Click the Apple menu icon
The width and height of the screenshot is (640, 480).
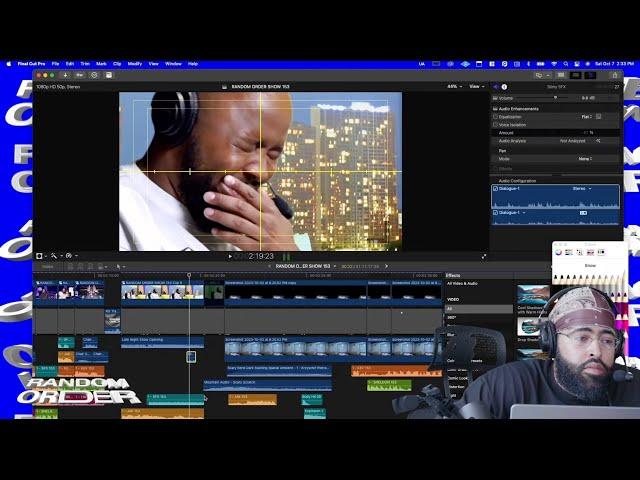click(9, 63)
